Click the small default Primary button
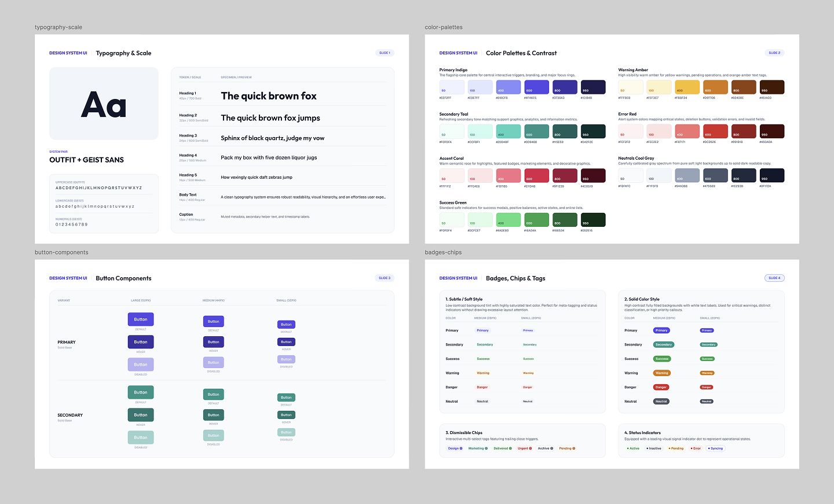 click(286, 325)
